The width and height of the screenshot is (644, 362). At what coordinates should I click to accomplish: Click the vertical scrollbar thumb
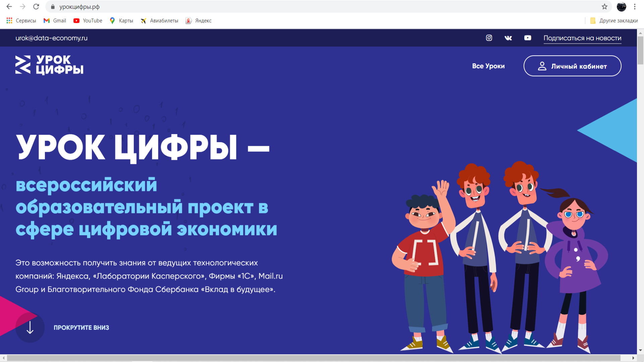pos(640,50)
